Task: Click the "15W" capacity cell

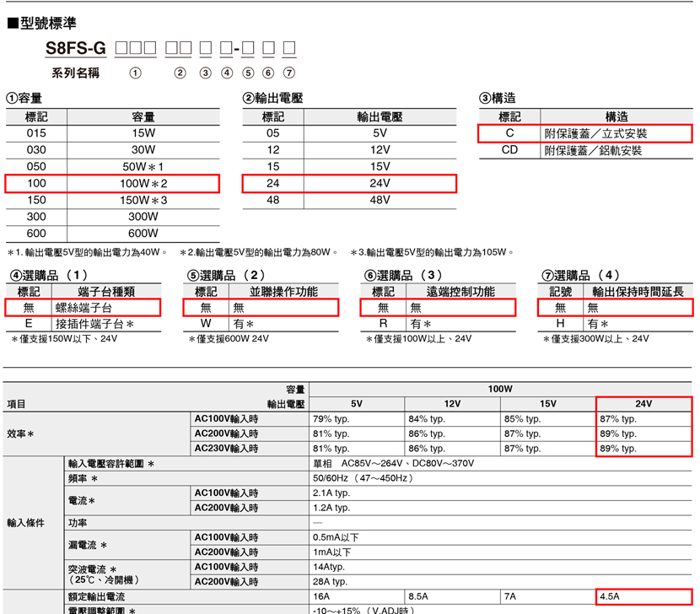Action: point(143,133)
